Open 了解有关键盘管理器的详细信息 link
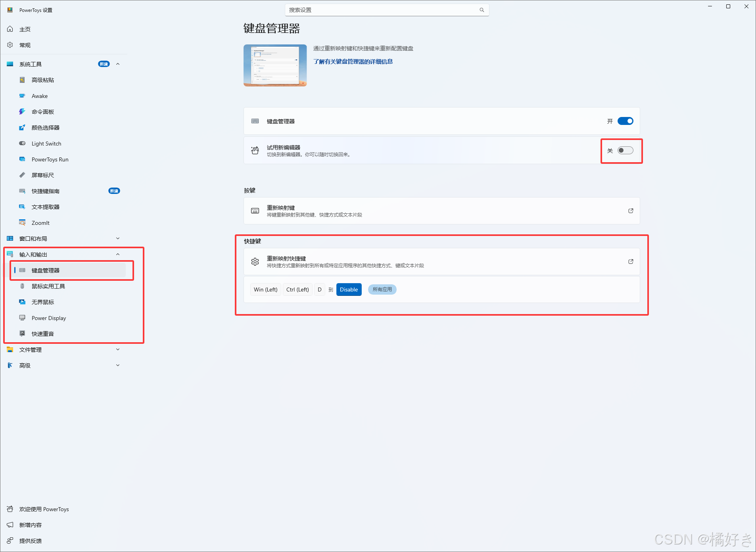Screen dimensions: 756x552 [x=353, y=61]
